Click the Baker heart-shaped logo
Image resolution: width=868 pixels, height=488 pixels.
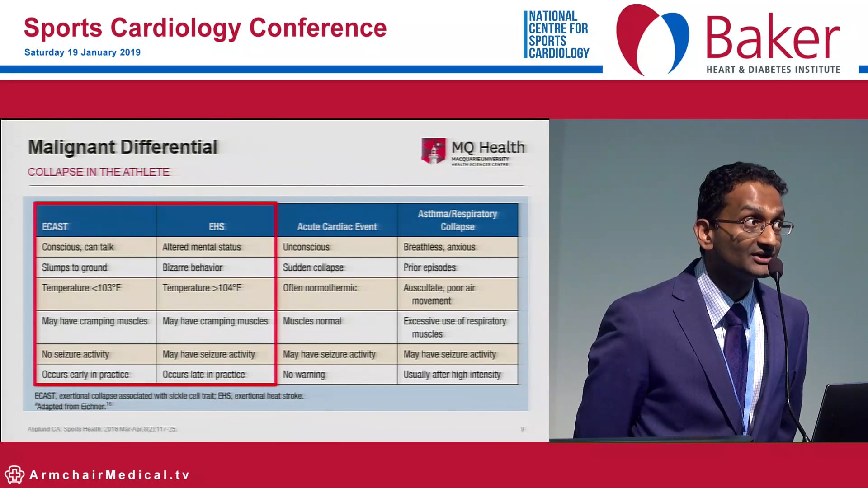click(x=652, y=40)
